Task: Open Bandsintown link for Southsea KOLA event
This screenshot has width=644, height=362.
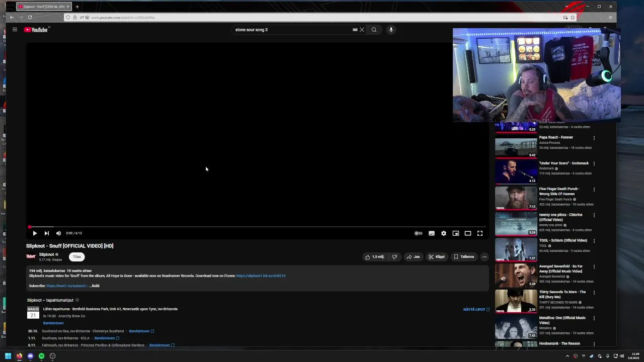Action: click(x=107, y=338)
